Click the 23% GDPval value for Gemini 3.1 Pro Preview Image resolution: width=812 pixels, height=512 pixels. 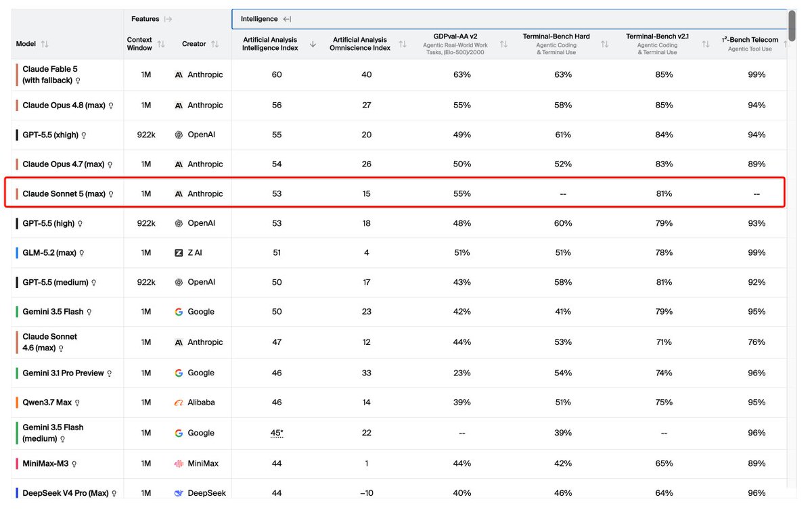(x=462, y=373)
